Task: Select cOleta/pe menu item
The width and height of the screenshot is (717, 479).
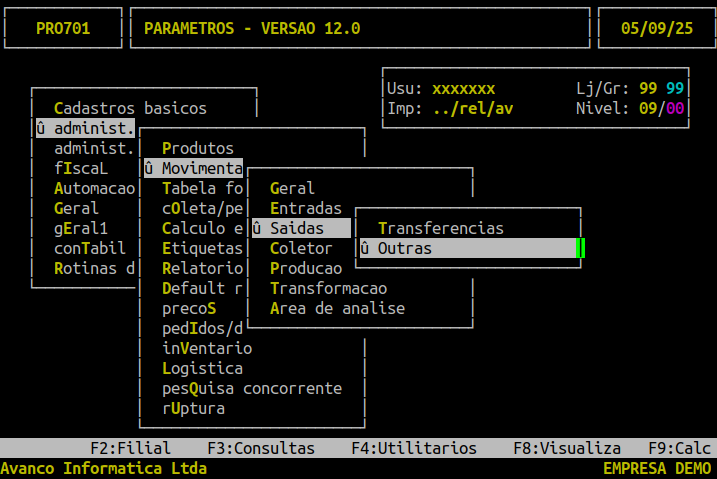Action: (x=203, y=208)
